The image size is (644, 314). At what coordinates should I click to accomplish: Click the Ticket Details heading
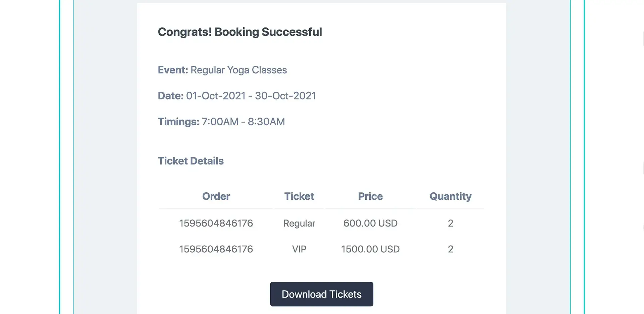tap(191, 161)
